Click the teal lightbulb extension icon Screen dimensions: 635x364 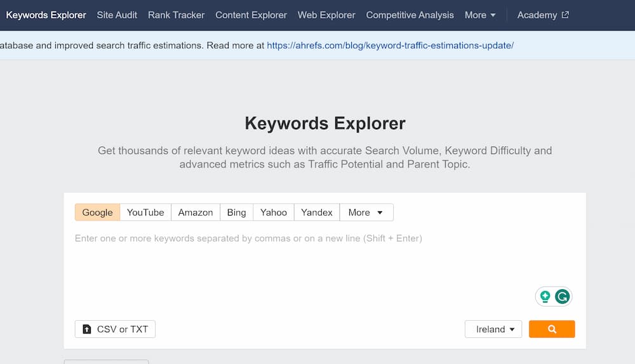click(x=545, y=296)
